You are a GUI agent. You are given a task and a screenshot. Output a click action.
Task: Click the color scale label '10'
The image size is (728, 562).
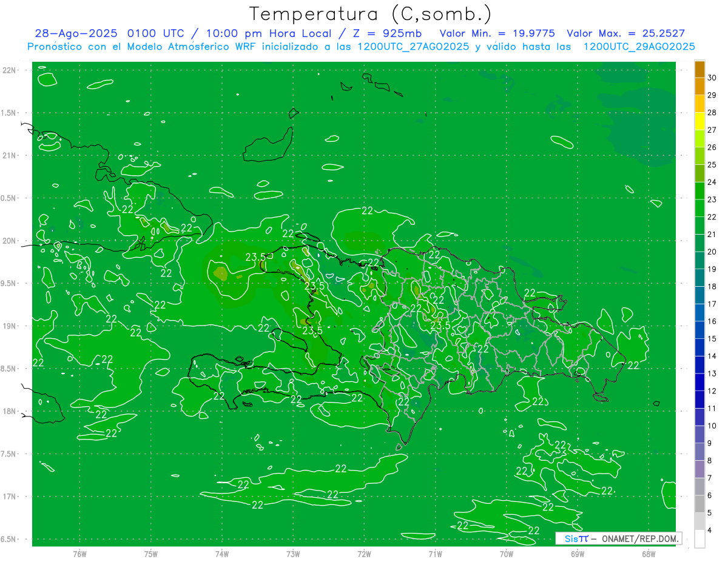pyautogui.click(x=712, y=426)
